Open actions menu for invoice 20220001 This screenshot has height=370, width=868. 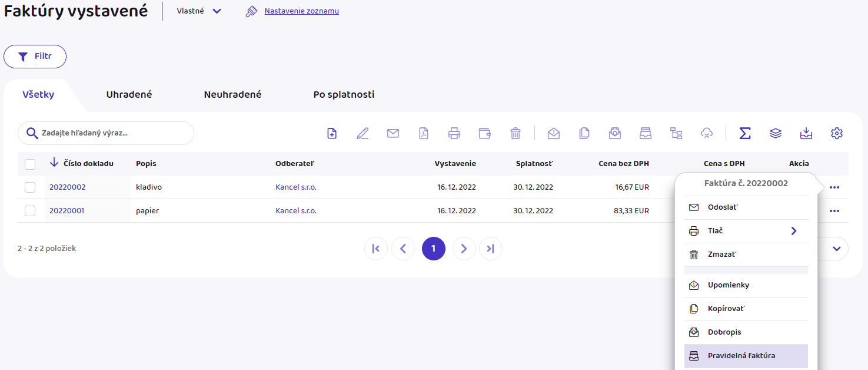[834, 211]
